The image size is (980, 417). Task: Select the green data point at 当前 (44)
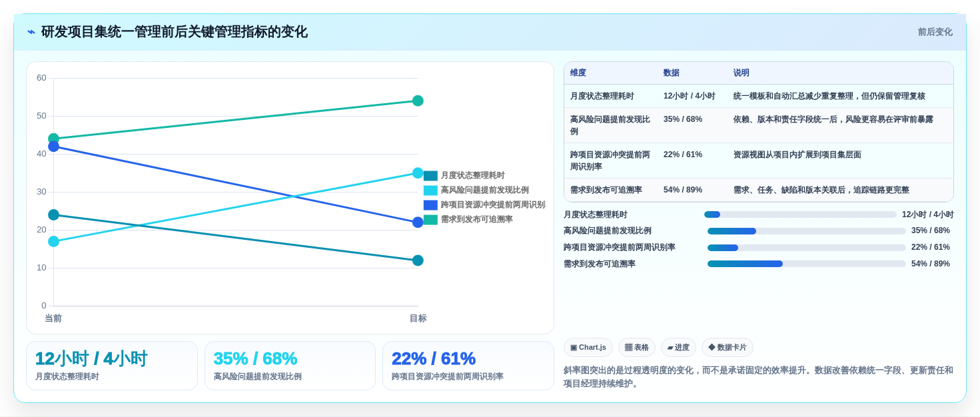point(53,139)
